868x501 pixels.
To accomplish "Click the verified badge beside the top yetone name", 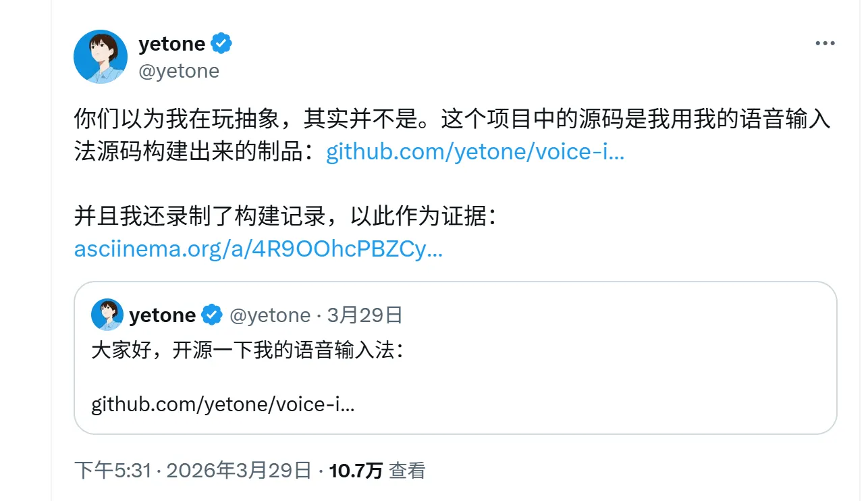I will pyautogui.click(x=221, y=44).
